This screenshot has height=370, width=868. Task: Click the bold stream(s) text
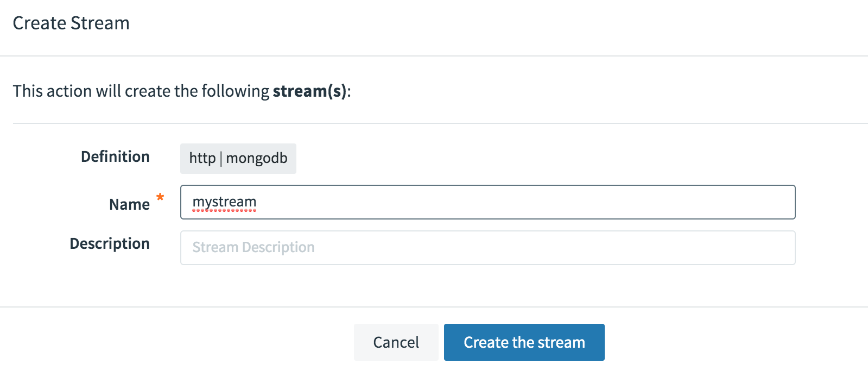[309, 91]
